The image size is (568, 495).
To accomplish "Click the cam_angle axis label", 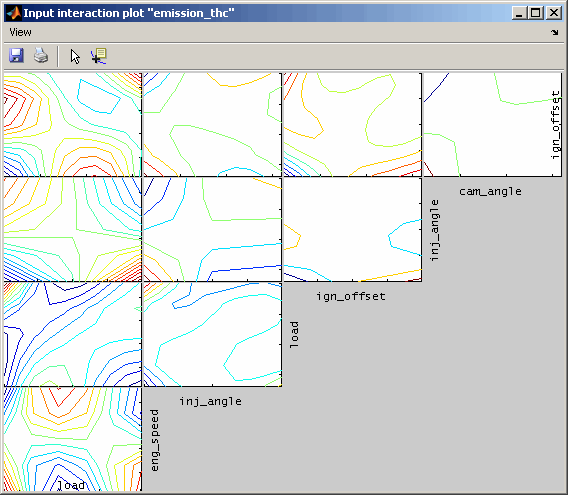I will pyautogui.click(x=490, y=191).
